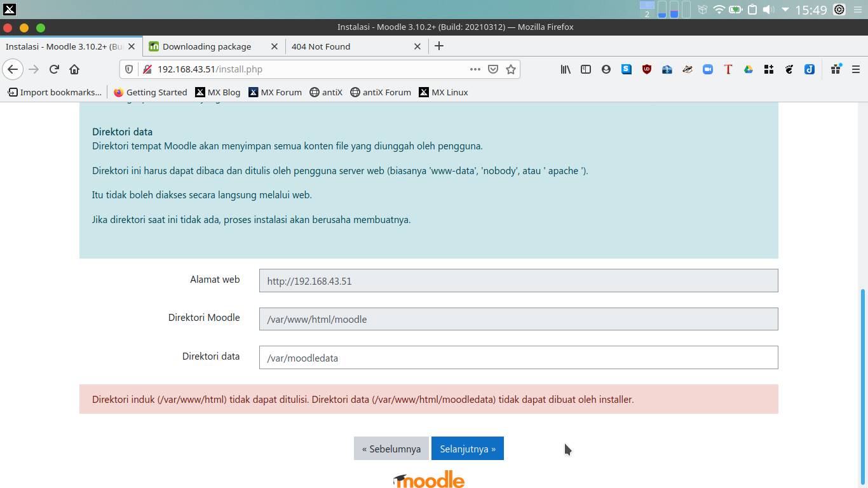Show insecure connection padlock info
The width and height of the screenshot is (868, 488).
click(x=147, y=69)
